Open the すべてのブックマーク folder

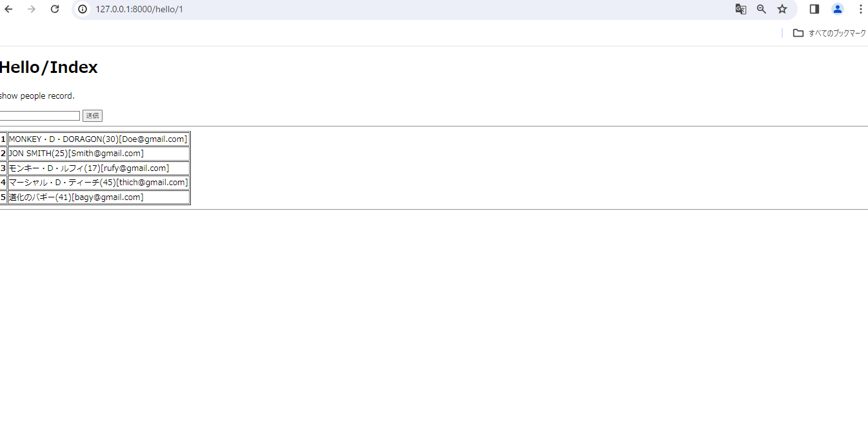829,34
